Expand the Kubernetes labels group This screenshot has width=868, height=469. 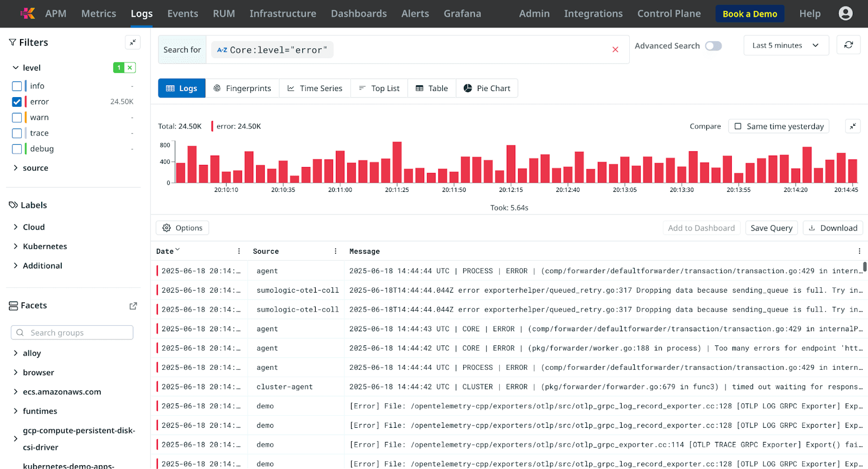click(16, 246)
